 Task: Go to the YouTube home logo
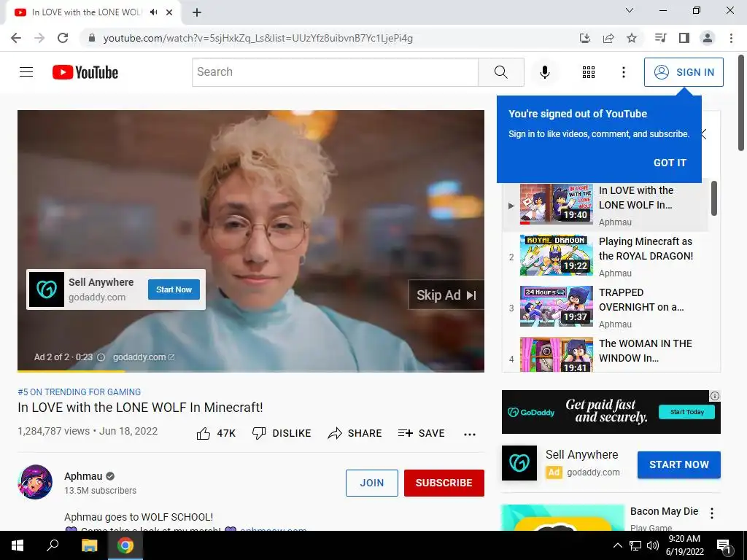pos(85,72)
